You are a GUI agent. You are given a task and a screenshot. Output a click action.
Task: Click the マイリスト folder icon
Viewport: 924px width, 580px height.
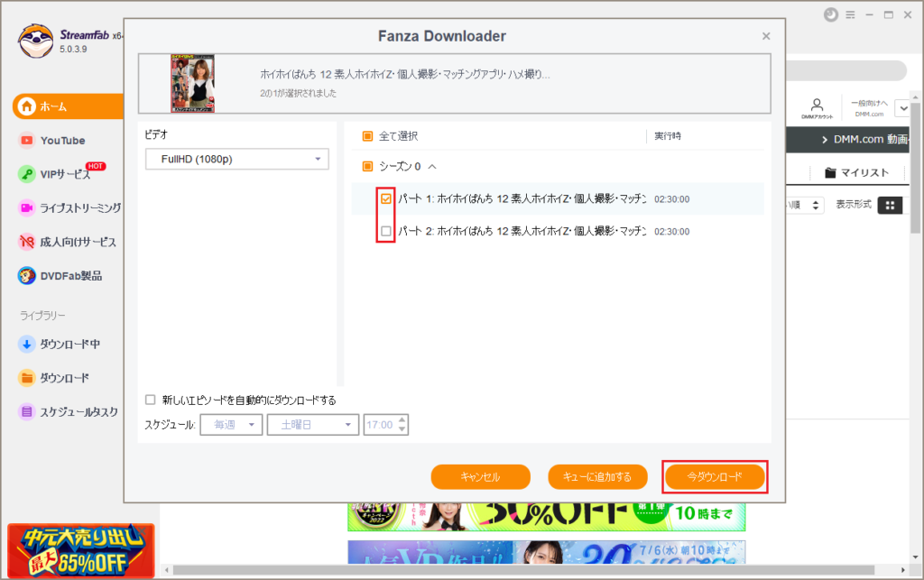tap(830, 172)
